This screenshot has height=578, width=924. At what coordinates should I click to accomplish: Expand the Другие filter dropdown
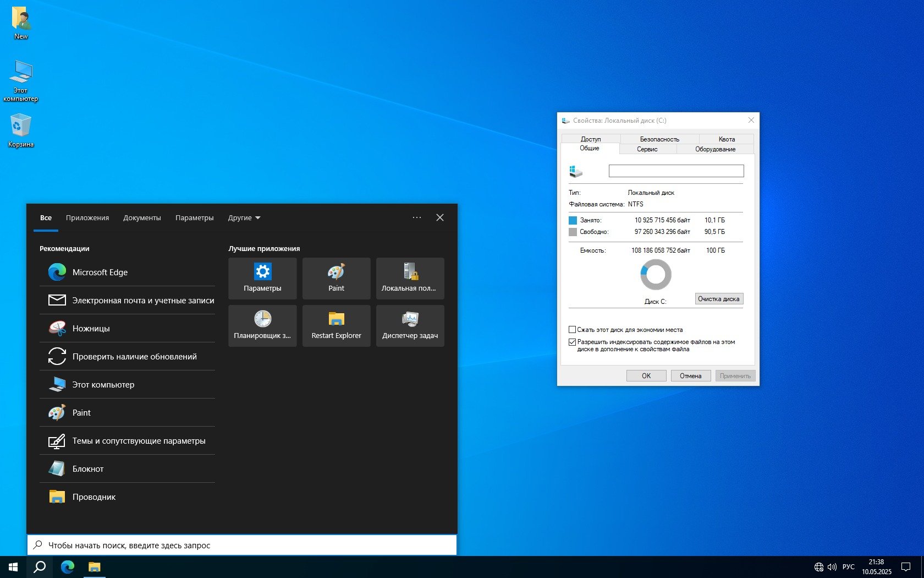(x=244, y=218)
